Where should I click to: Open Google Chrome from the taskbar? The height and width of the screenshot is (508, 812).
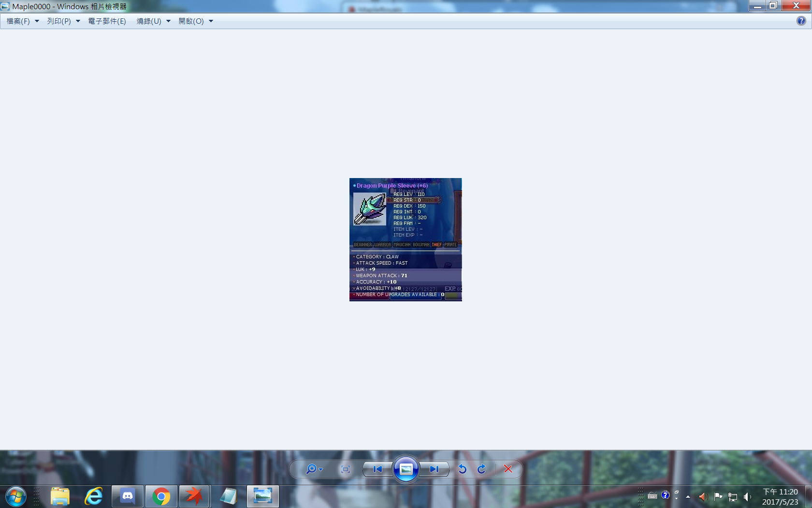(x=161, y=496)
